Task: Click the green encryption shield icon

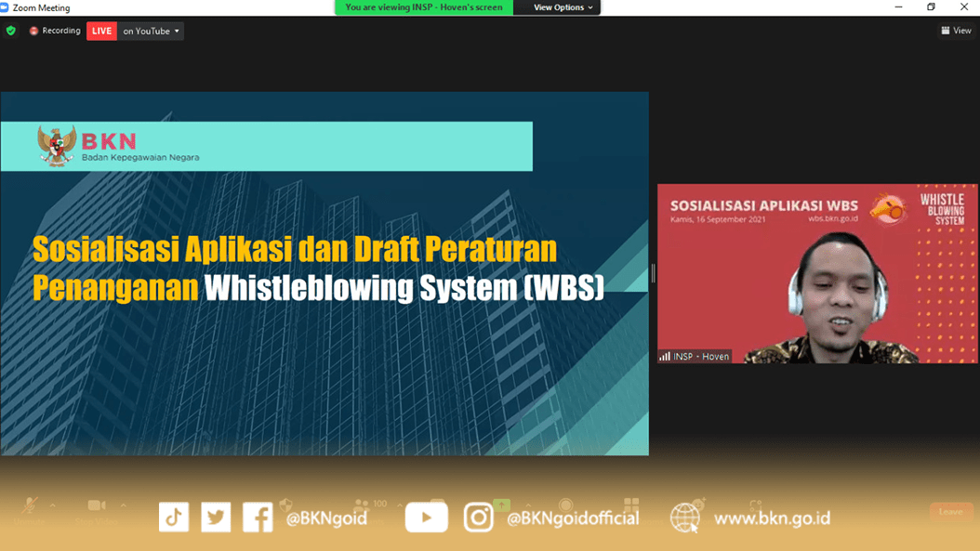Action: click(x=11, y=31)
